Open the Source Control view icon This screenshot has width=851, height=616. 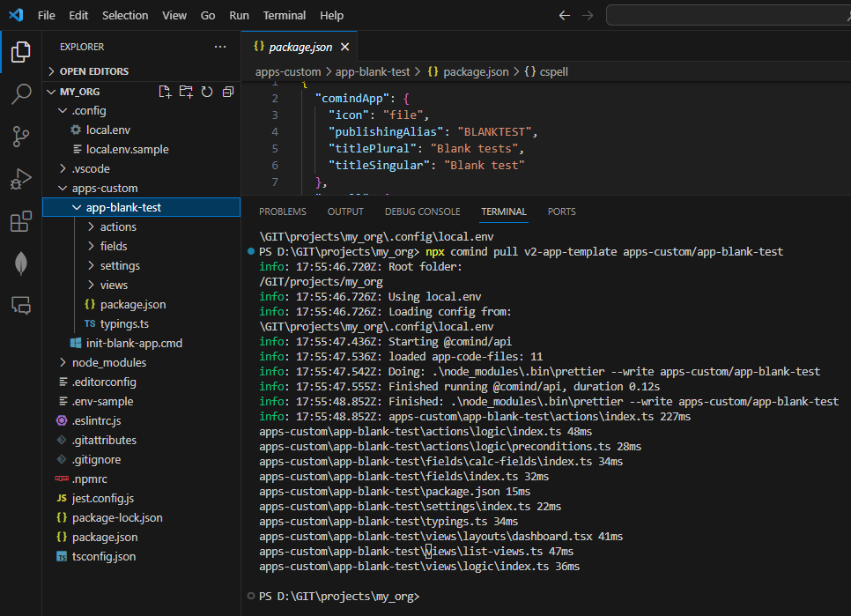point(20,137)
